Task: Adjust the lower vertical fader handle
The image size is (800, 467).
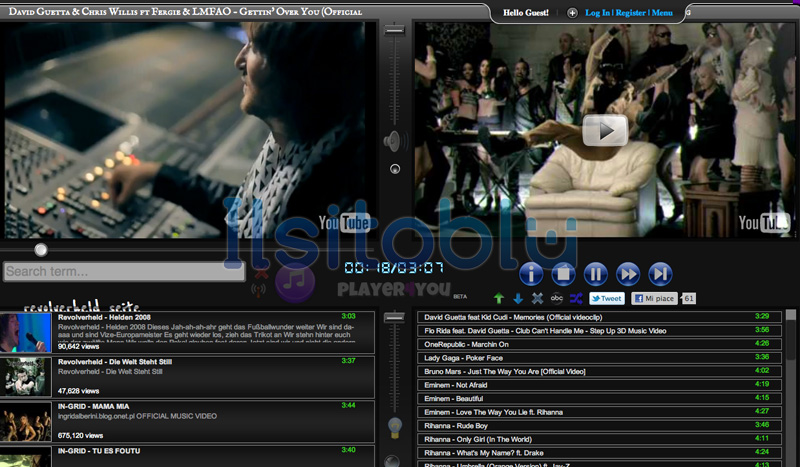Action: [x=394, y=317]
